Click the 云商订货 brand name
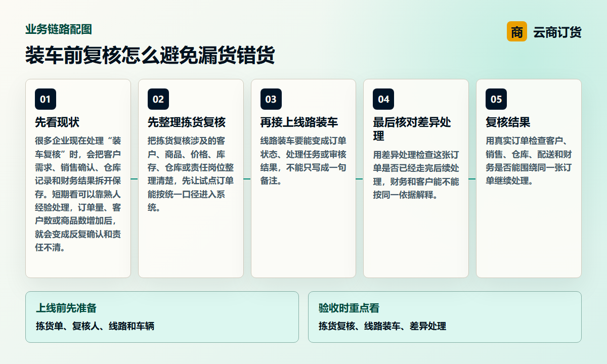 [x=557, y=32]
